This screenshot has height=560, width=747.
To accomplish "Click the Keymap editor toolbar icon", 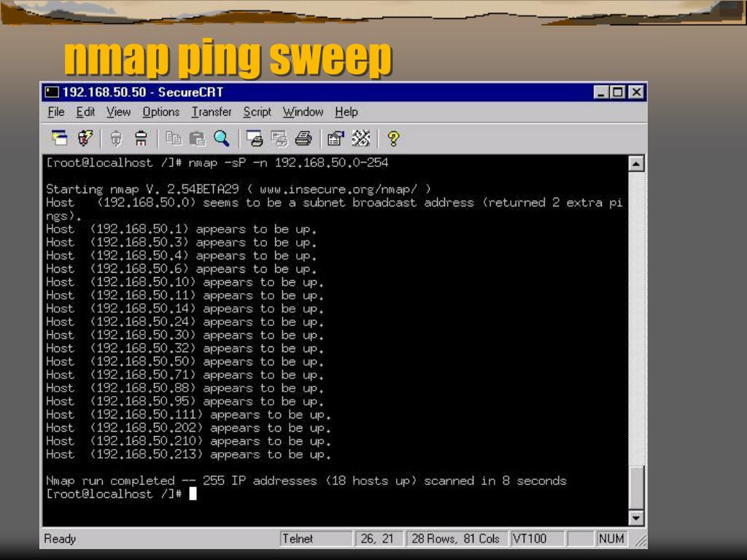I will [x=360, y=139].
